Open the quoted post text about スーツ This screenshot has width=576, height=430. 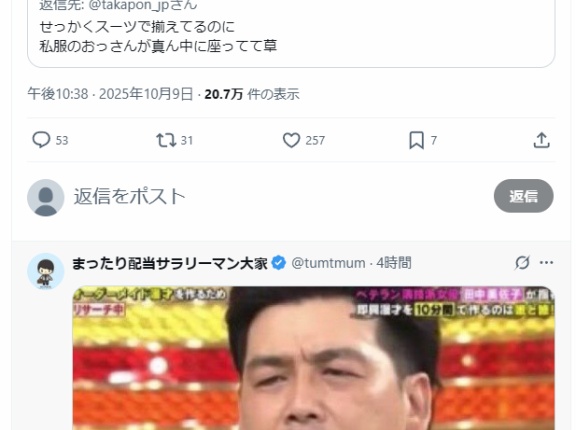158,36
